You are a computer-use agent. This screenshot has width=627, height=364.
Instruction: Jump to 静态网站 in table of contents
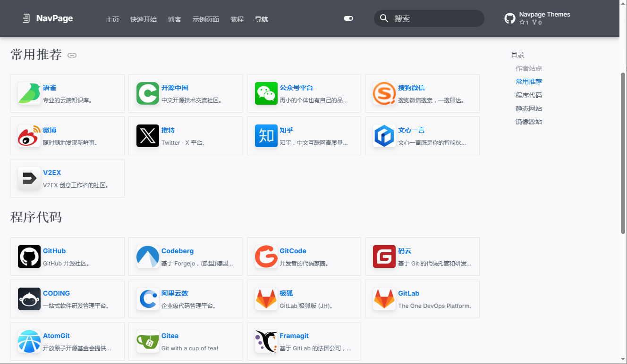(529, 108)
